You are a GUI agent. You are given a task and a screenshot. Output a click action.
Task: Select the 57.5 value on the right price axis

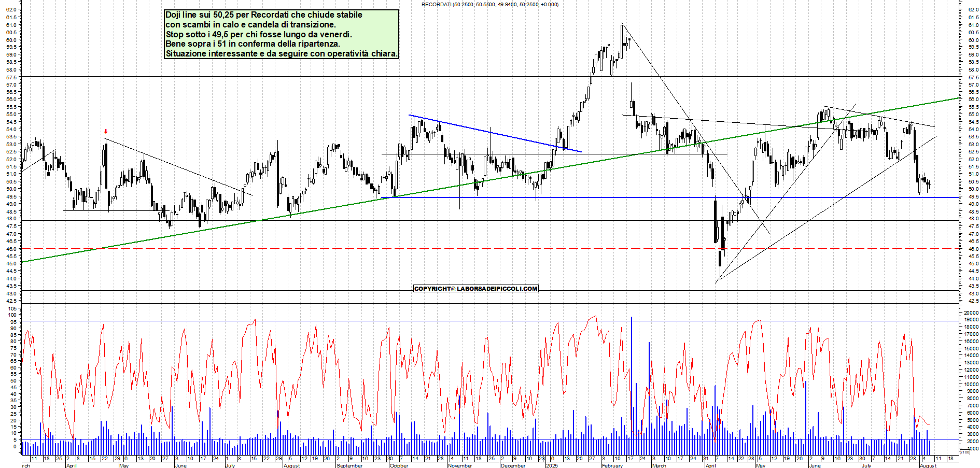(973, 77)
